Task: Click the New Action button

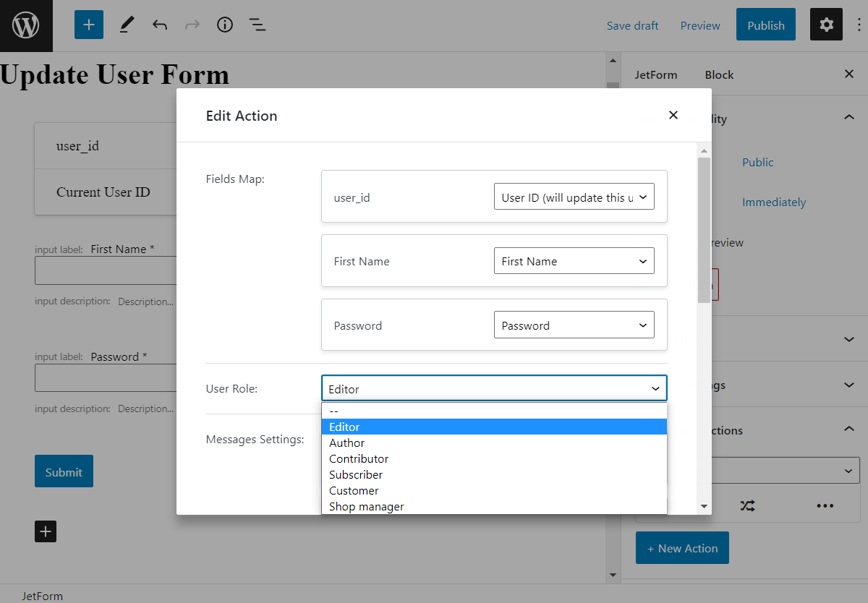Action: tap(682, 547)
